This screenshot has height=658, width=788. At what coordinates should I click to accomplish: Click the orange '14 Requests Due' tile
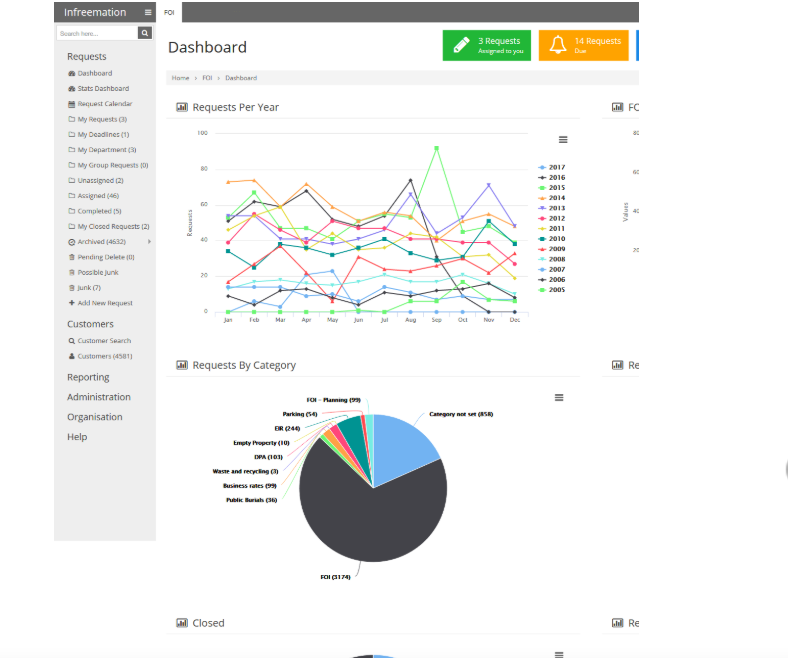click(583, 46)
